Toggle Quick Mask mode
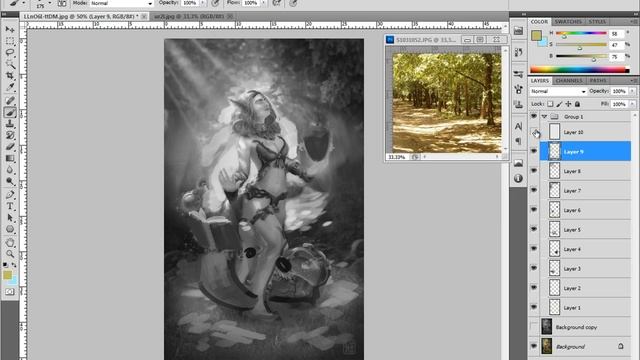This screenshot has height=360, width=640. (10, 292)
